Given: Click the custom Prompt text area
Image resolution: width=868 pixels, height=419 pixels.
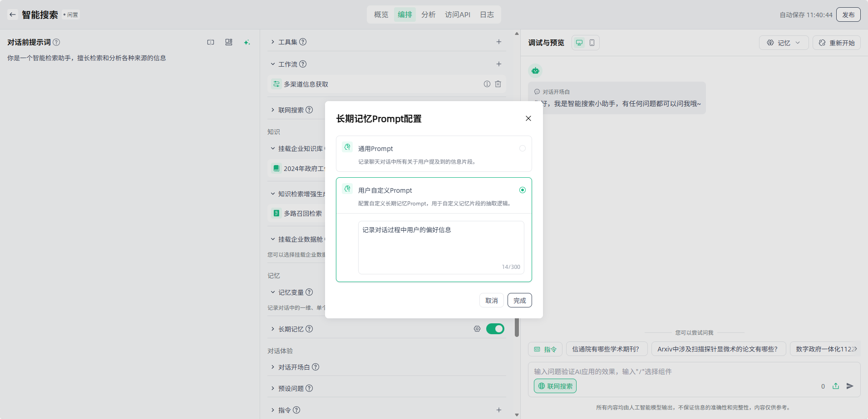Looking at the screenshot, I should [441, 247].
